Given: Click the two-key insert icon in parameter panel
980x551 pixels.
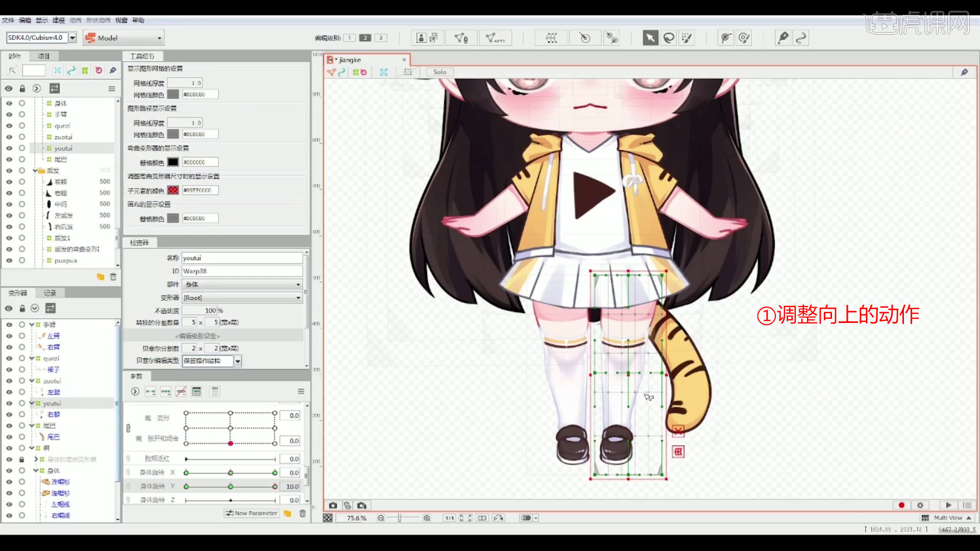Looking at the screenshot, I should 151,392.
